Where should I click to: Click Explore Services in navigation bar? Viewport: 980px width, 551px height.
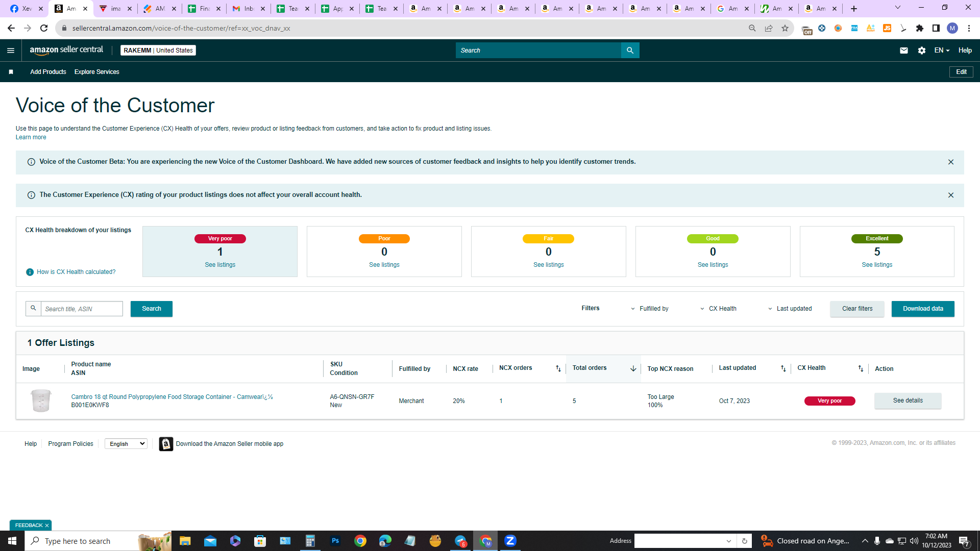[96, 72]
